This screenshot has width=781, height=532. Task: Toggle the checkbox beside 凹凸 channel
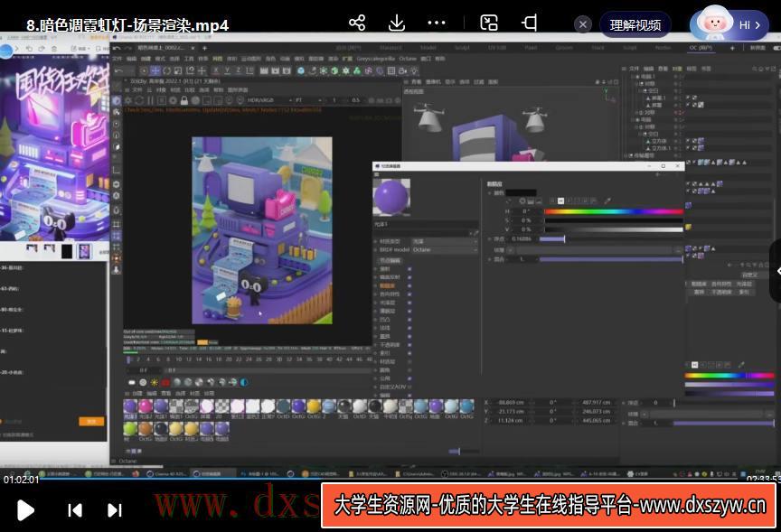pos(409,320)
